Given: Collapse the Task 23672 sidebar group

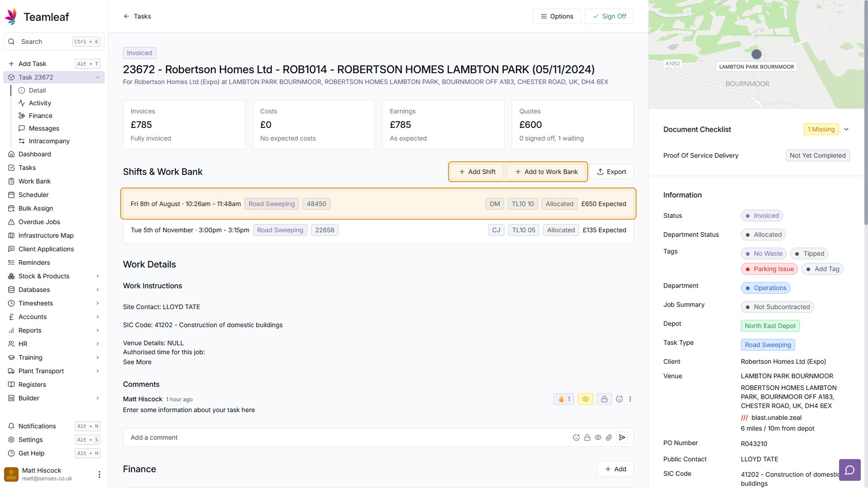Looking at the screenshot, I should 98,77.
